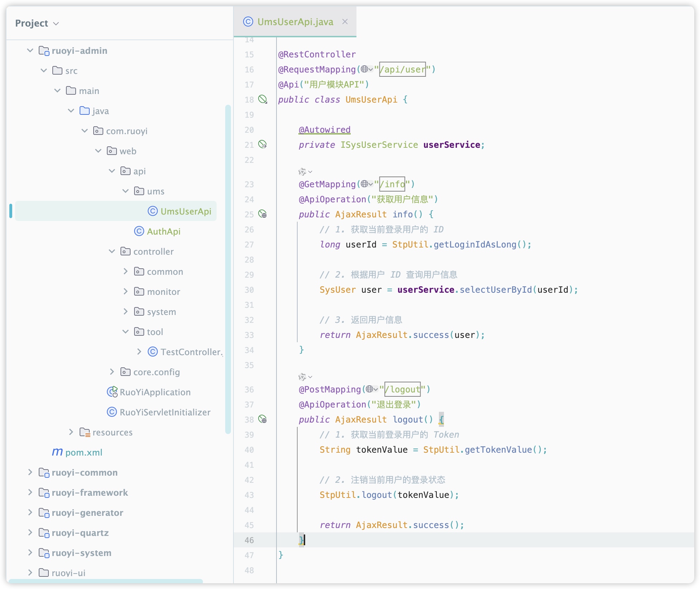Click the runnable class icon of RuoYiApplication
The width and height of the screenshot is (700, 589).
tap(112, 392)
